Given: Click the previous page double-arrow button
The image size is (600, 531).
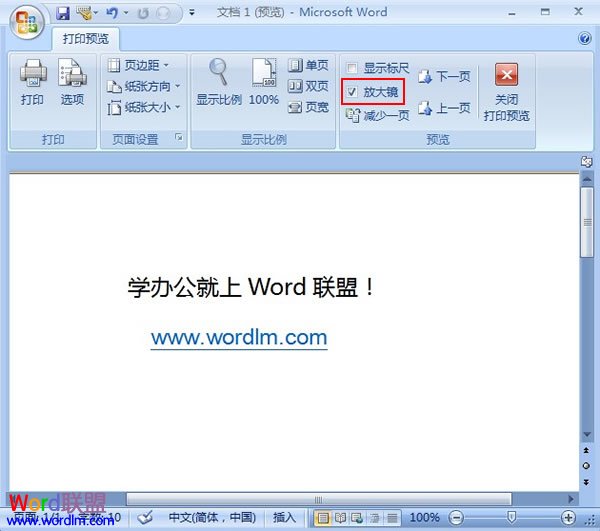Looking at the screenshot, I should [586, 450].
